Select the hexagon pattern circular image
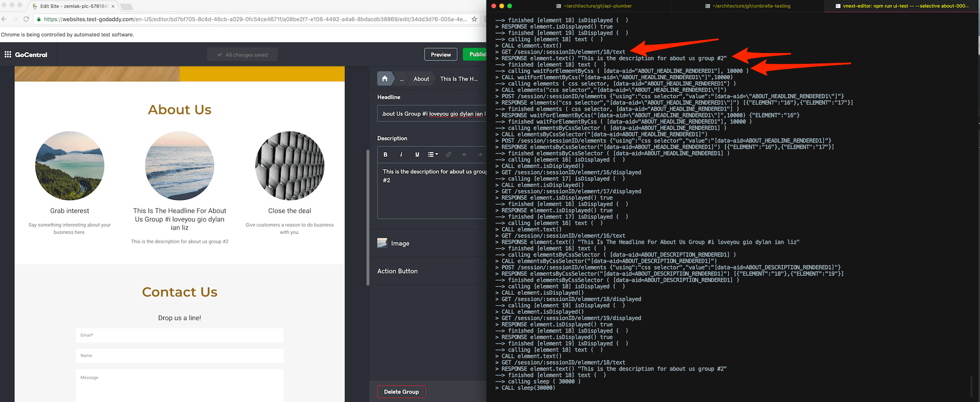 click(290, 166)
